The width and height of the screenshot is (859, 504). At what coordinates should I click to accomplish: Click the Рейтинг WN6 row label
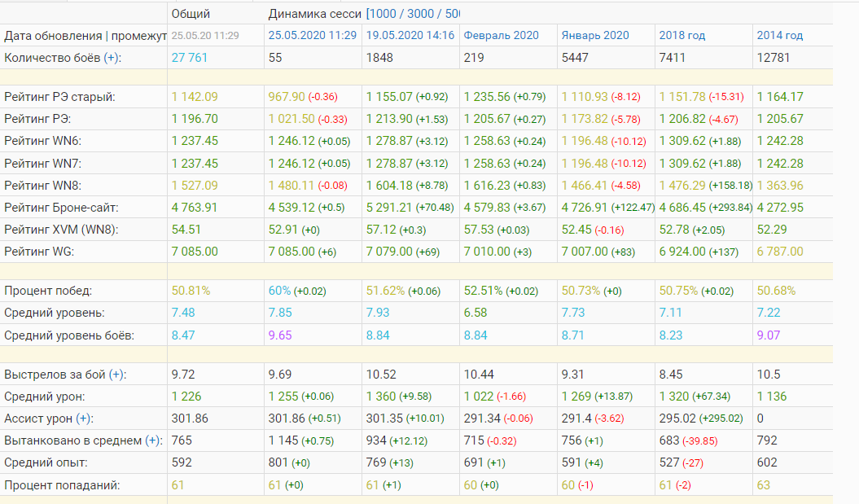42,141
